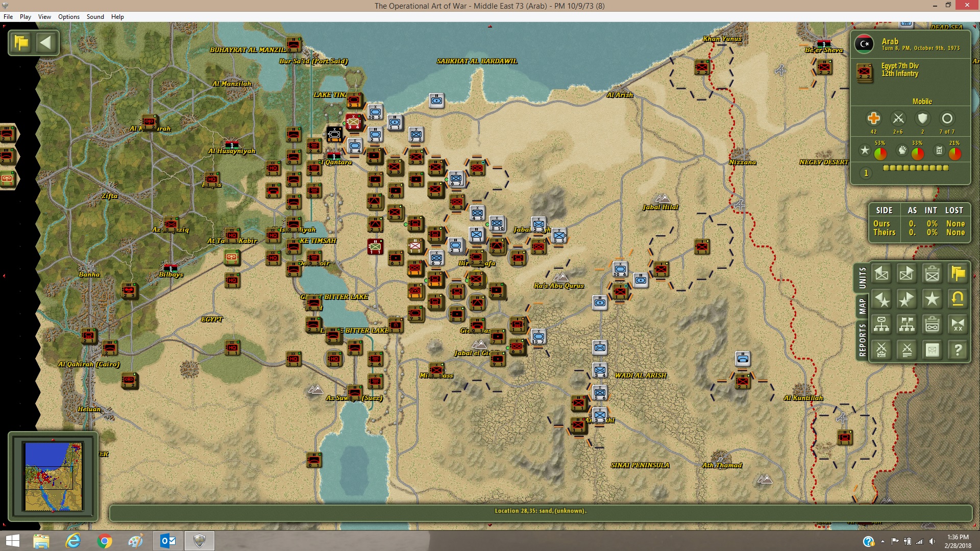Open the File menu
The height and width of the screenshot is (551, 980).
(x=8, y=17)
